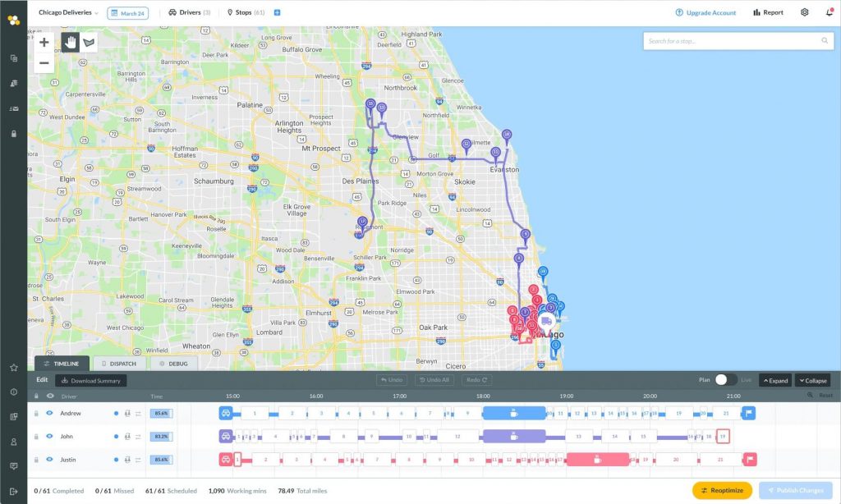Open the settings gear
The height and width of the screenshot is (504, 841).
pos(806,12)
